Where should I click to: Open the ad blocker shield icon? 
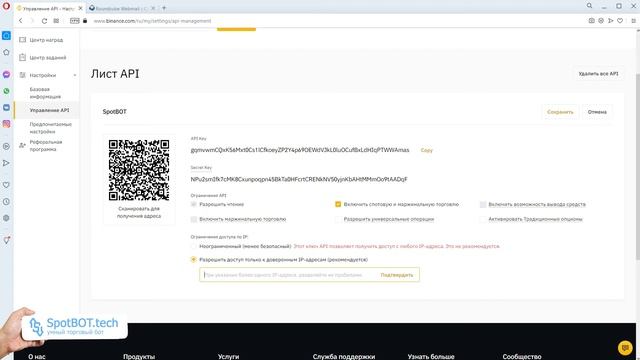tap(601, 21)
